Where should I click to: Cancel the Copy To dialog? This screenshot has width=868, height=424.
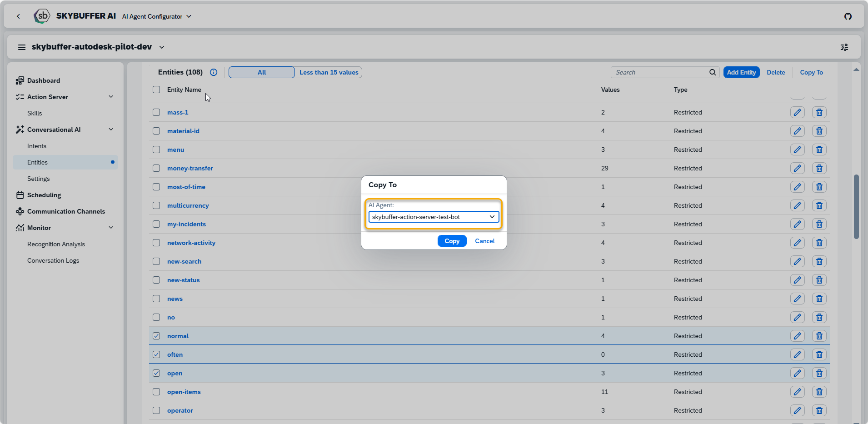(x=484, y=241)
